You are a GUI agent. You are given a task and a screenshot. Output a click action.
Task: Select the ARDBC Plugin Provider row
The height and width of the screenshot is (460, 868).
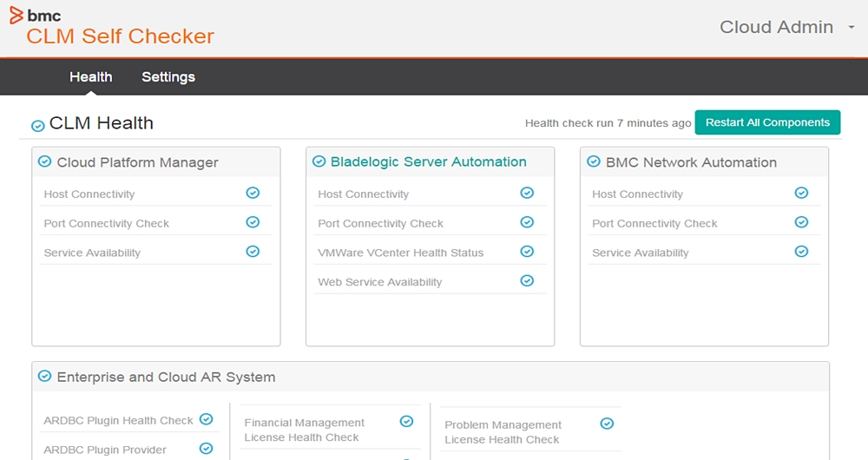pyautogui.click(x=105, y=450)
